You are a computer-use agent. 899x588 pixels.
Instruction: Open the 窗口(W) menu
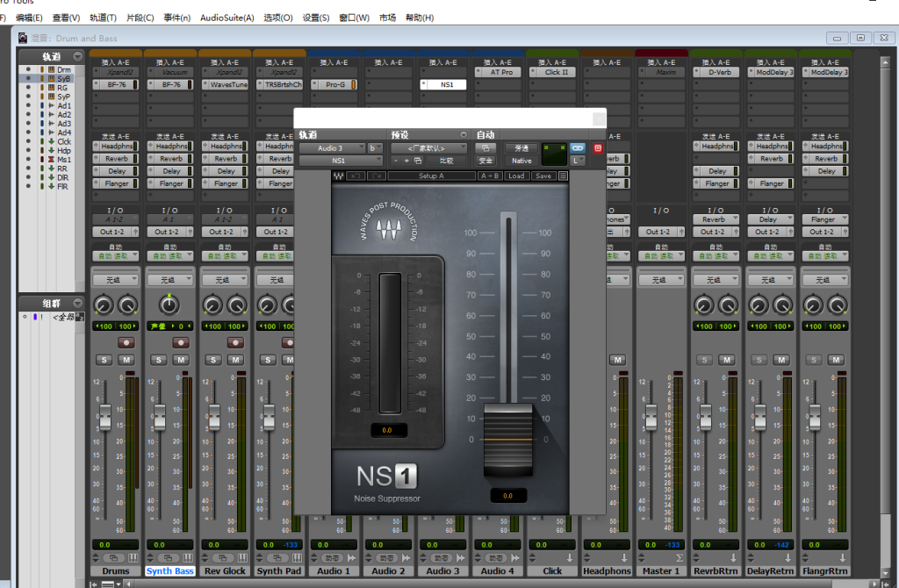coord(355,18)
